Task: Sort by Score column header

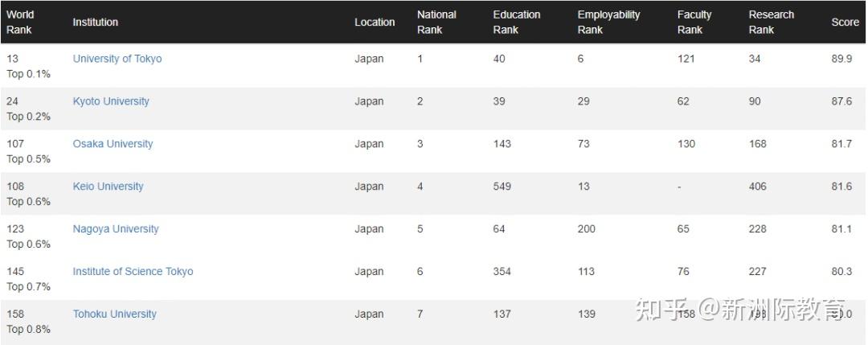Action: pyautogui.click(x=845, y=23)
